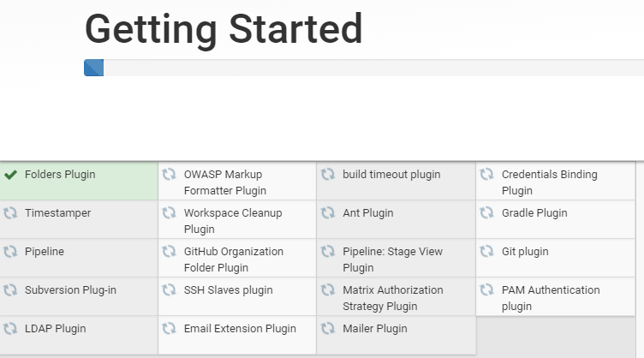Click the Getting Started heading
This screenshot has height=358, width=644.
click(x=224, y=29)
